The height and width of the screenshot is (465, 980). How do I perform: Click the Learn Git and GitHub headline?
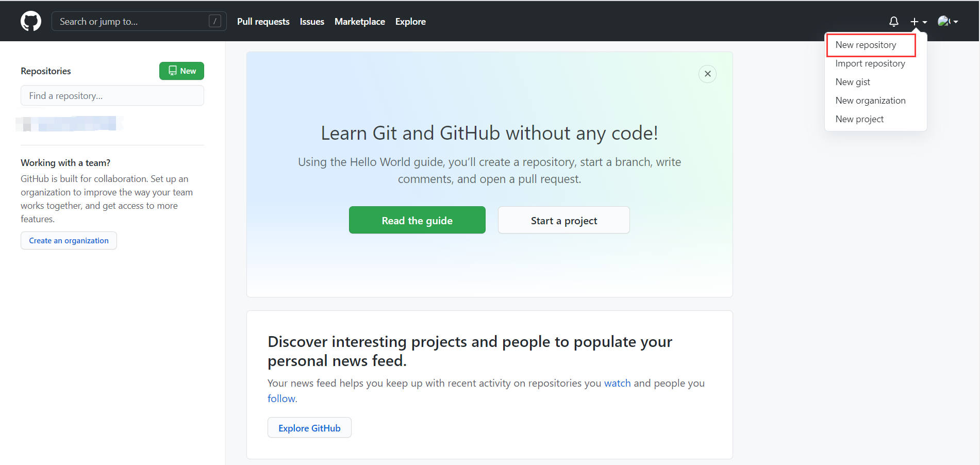[489, 133]
